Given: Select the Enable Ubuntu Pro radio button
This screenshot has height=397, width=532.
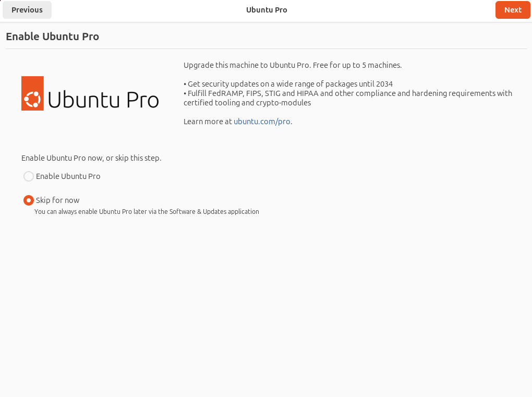Looking at the screenshot, I should point(29,176).
